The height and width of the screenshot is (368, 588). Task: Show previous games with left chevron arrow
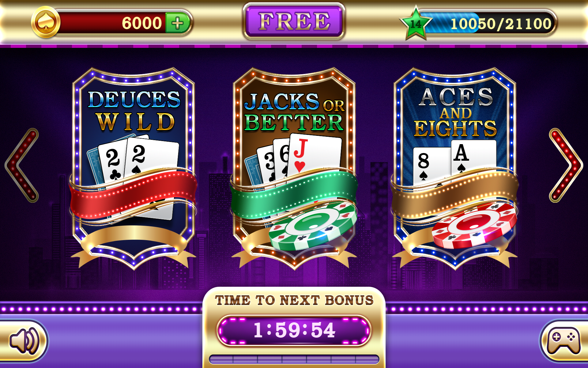[22, 165]
